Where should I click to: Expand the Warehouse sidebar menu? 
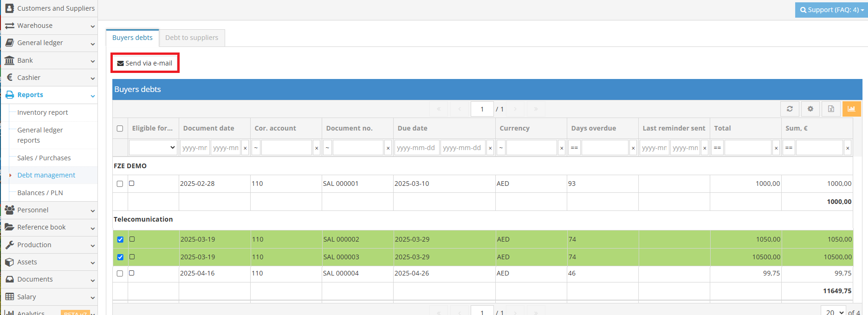pos(49,26)
